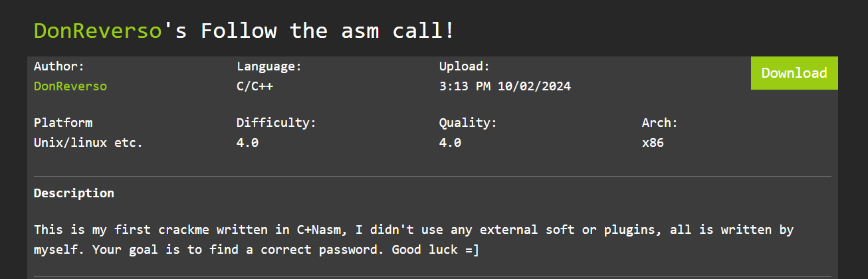
Task: Click the Platform label
Action: 63,123
